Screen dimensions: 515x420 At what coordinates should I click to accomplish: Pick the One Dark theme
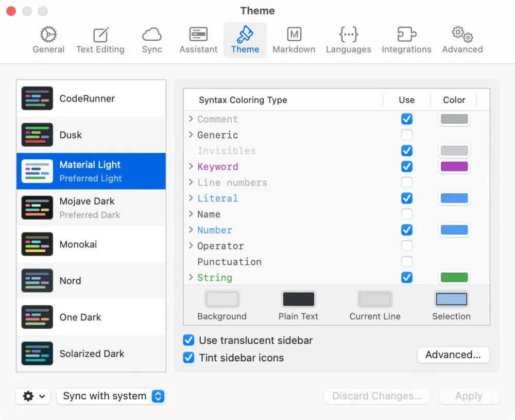(91, 317)
